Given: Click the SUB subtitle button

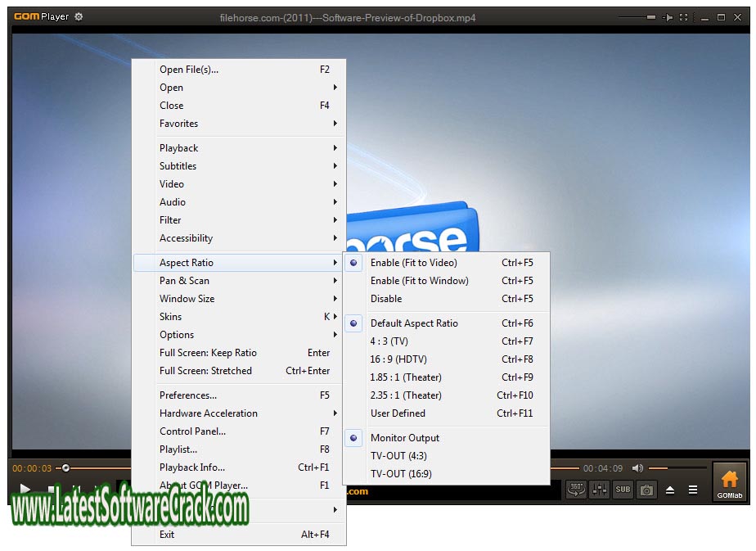Looking at the screenshot, I should click(x=623, y=490).
